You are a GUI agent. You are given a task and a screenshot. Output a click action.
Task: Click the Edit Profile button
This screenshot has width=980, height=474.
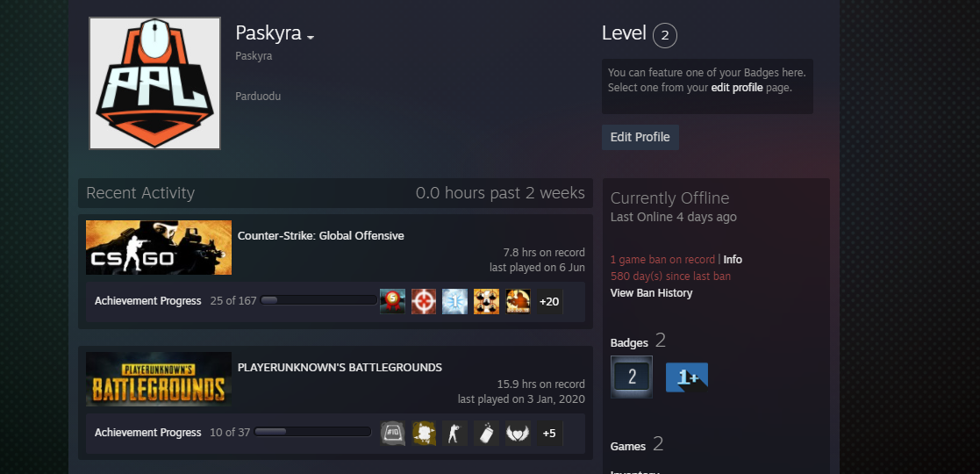tap(640, 137)
